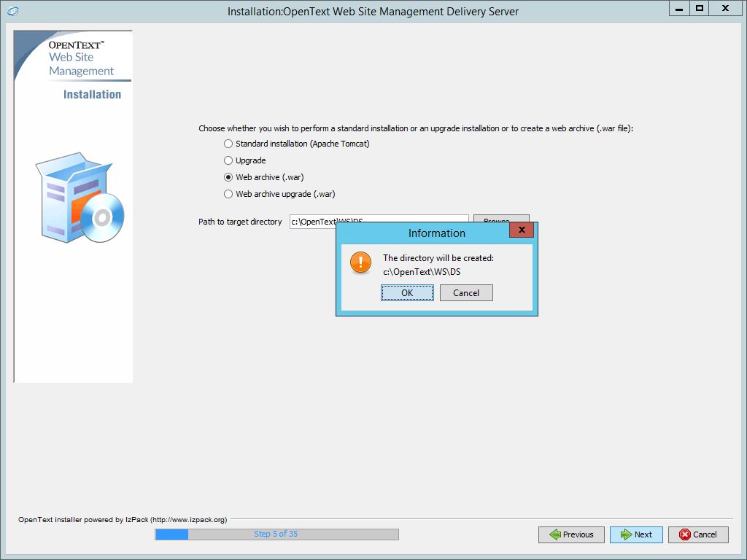Cancel the installation with the bottom Cancel button
This screenshot has height=560, width=747.
pyautogui.click(x=698, y=534)
